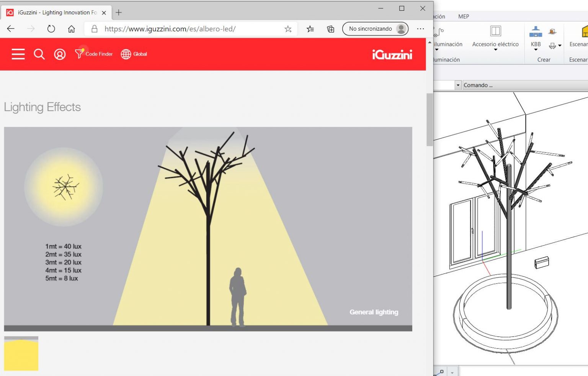This screenshot has width=588, height=376.
Task: Open browser Settings and more menu
Action: click(420, 29)
